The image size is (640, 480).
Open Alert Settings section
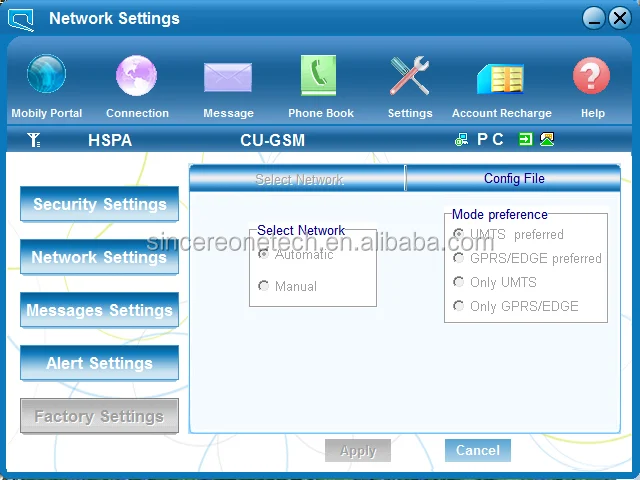(100, 363)
